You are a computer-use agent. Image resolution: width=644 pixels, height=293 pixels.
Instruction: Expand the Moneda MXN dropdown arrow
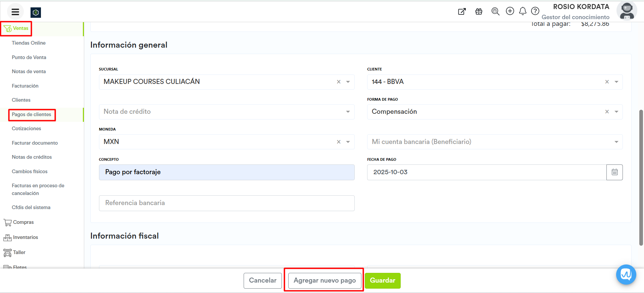(348, 142)
